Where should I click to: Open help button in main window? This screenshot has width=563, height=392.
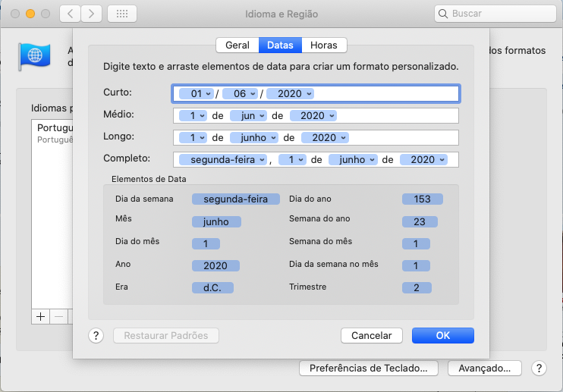tap(539, 368)
